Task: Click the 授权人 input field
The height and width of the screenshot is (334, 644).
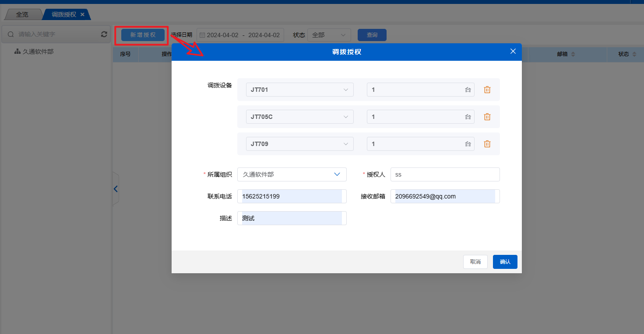Action: coord(444,174)
